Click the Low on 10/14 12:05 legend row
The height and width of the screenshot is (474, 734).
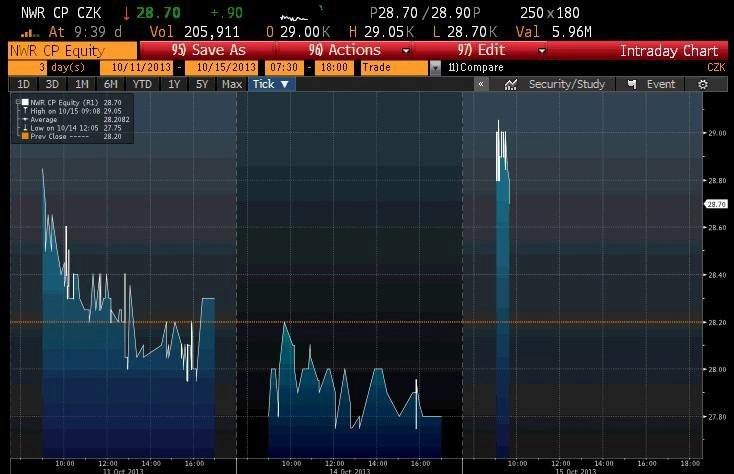73,128
